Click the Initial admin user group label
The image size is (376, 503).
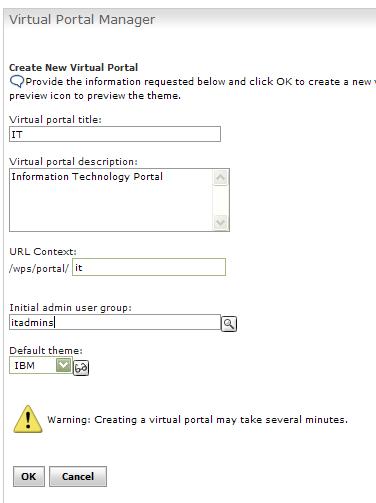click(70, 308)
